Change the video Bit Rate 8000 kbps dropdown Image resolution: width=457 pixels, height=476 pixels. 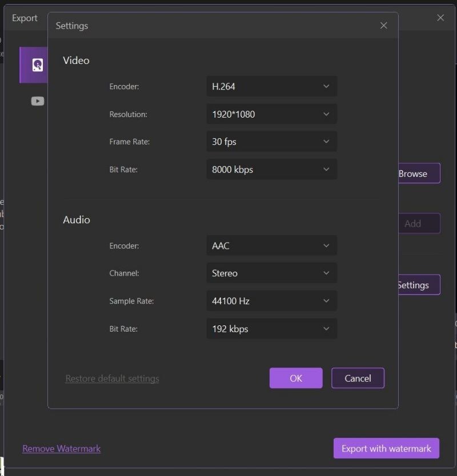pyautogui.click(x=271, y=170)
